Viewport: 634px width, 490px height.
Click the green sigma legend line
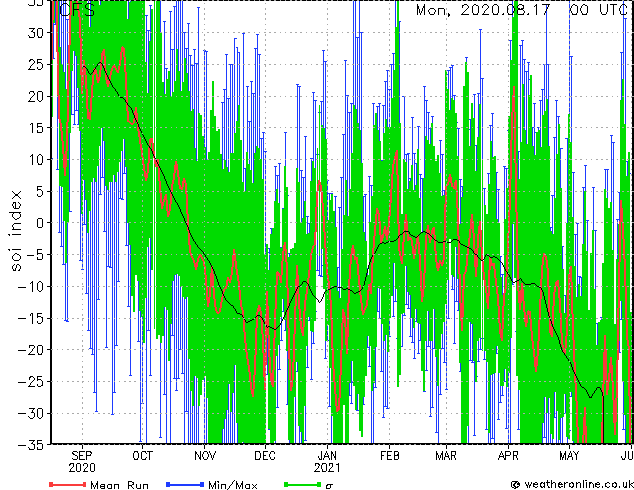click(x=302, y=484)
